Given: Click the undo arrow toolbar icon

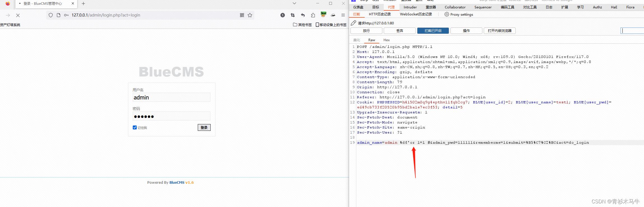Looking at the screenshot, I should click(303, 15).
